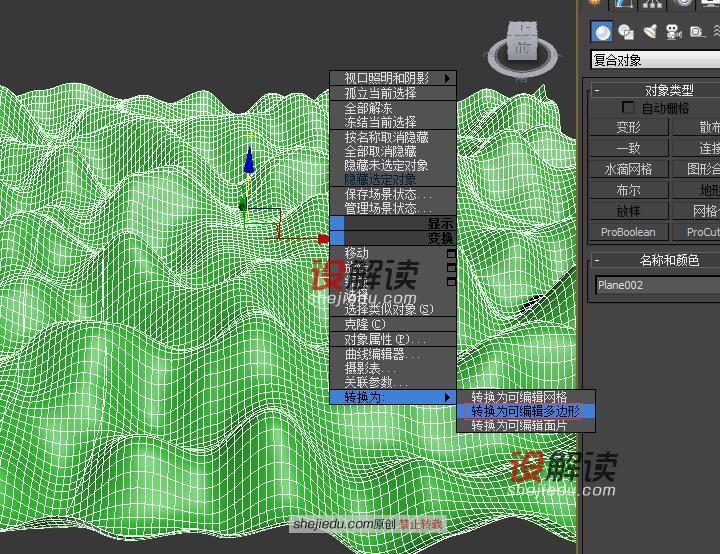Viewport: 720px width, 554px height.
Task: Grab the red X-axis gizmo arrow
Action: click(x=324, y=239)
